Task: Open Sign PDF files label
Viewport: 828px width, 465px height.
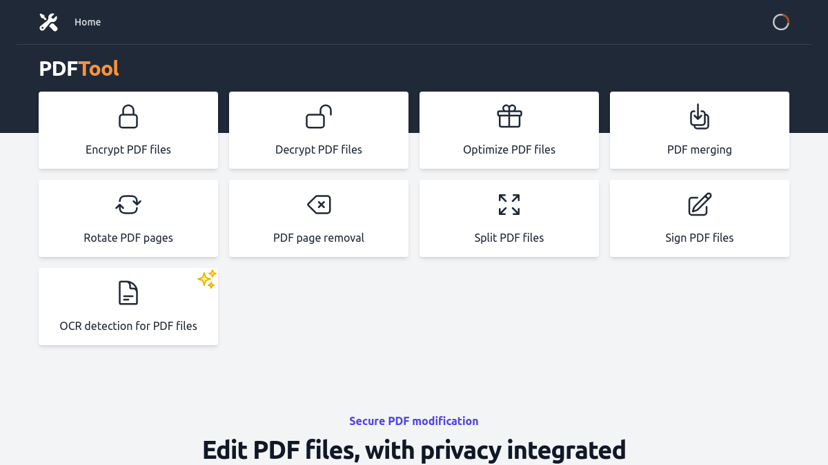Action: 699,238
